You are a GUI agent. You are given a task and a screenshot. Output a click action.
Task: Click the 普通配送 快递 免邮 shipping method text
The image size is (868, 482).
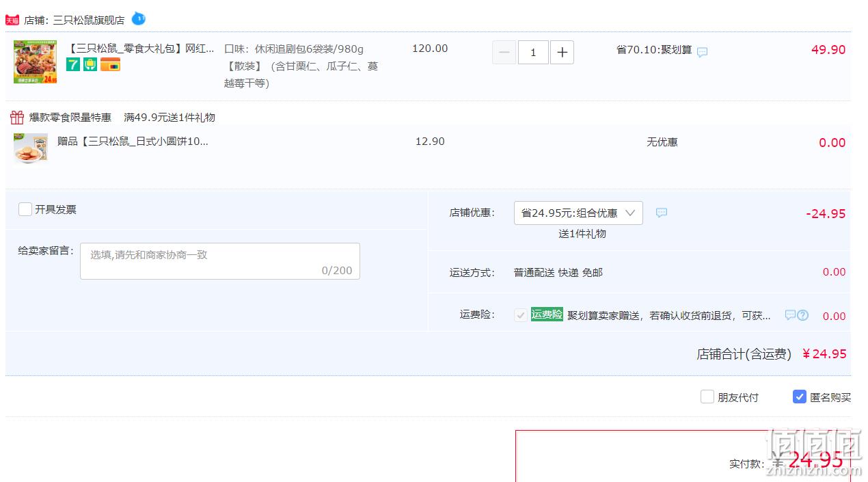click(x=558, y=273)
